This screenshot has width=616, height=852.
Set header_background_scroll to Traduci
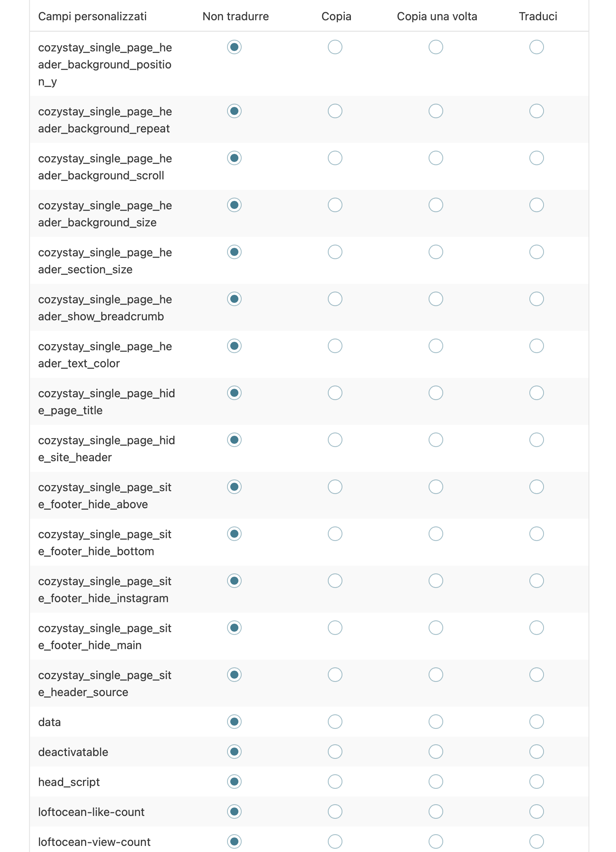click(x=537, y=158)
